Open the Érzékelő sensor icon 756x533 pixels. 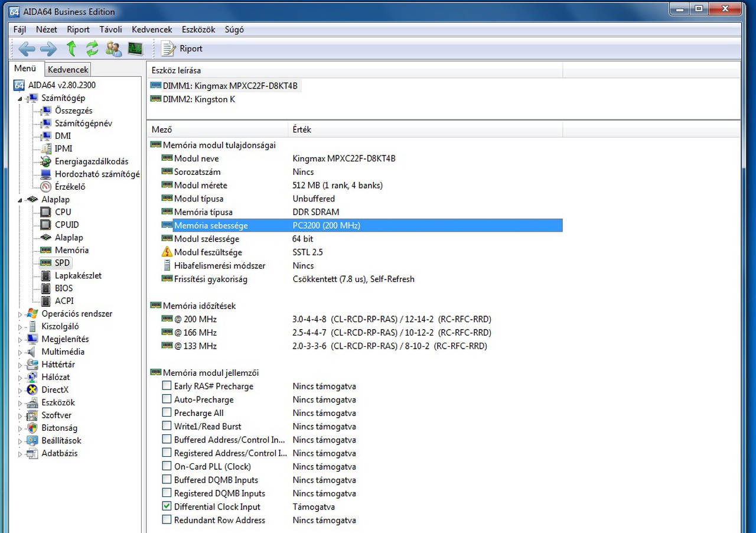[46, 187]
